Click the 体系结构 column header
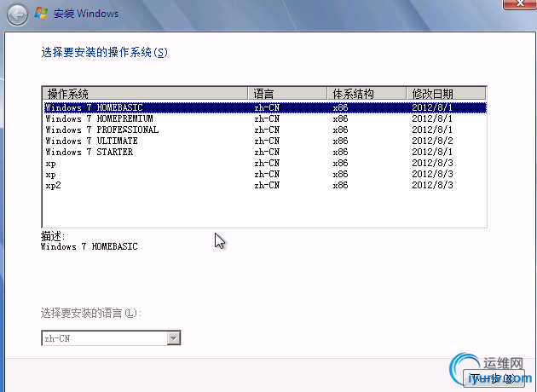Viewport: 537px width, 392px height. click(367, 94)
